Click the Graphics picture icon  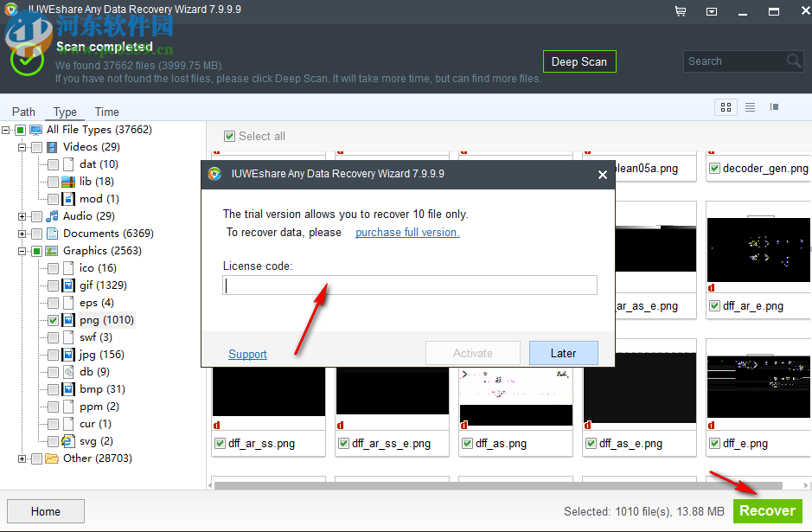[52, 251]
